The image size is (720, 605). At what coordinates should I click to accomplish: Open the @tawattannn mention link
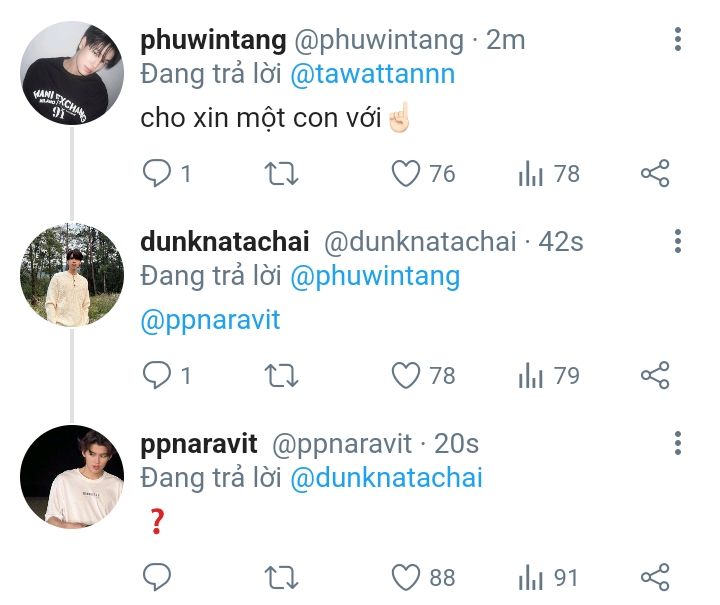(373, 74)
